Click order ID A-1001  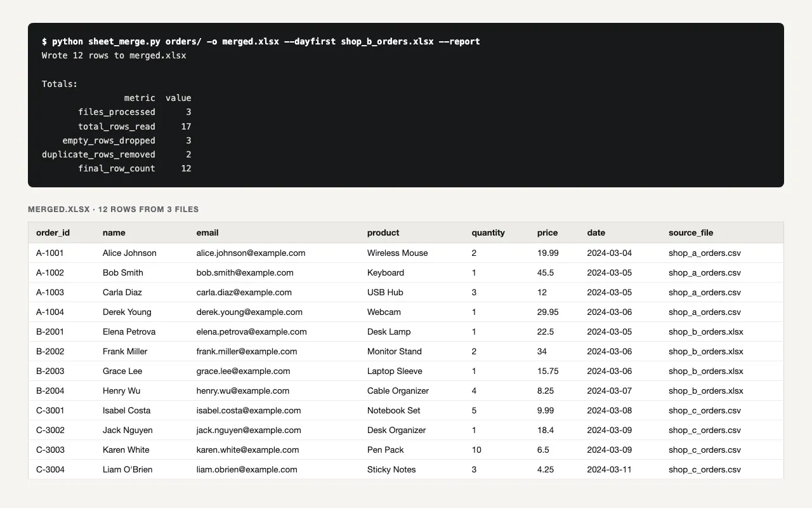point(50,253)
